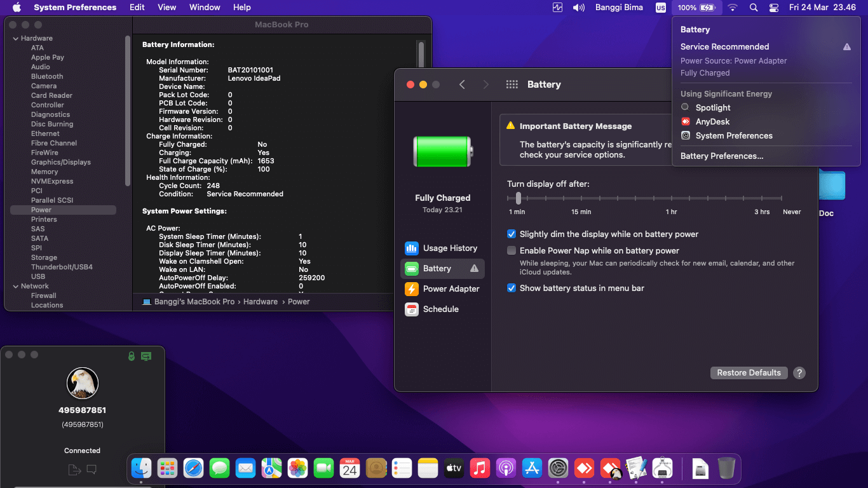The image size is (868, 488).
Task: Switch to the Power Adapter pane
Action: click(x=442, y=289)
